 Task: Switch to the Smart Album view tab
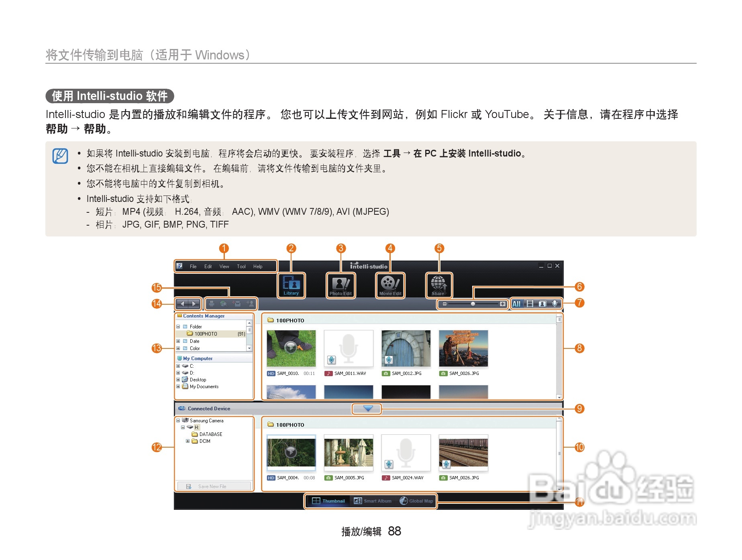373,501
